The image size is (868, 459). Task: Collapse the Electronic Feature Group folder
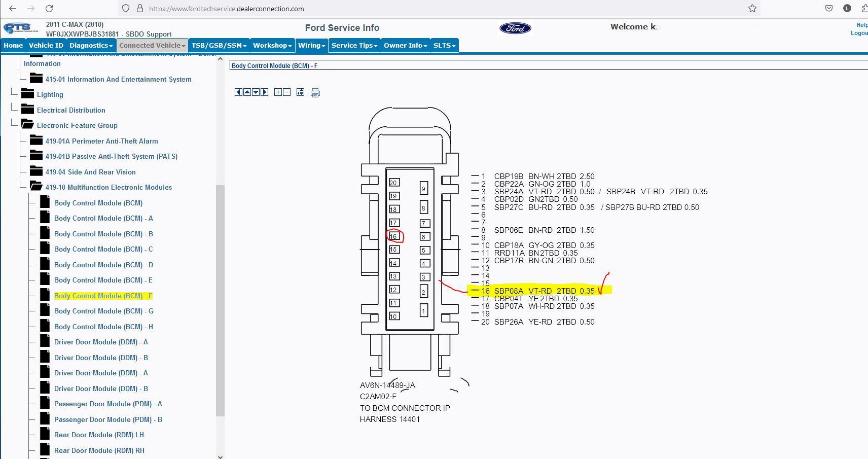click(x=27, y=124)
